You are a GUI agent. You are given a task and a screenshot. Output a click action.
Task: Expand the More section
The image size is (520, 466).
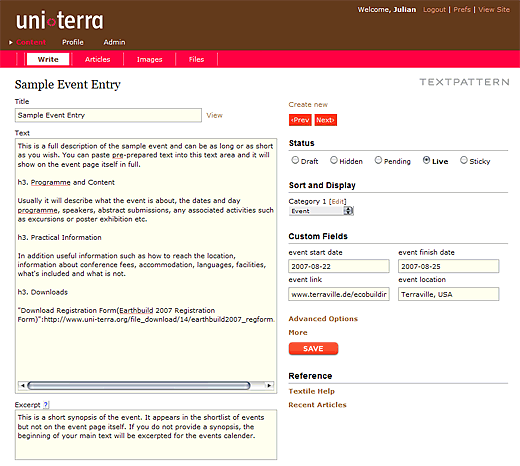[x=298, y=333]
